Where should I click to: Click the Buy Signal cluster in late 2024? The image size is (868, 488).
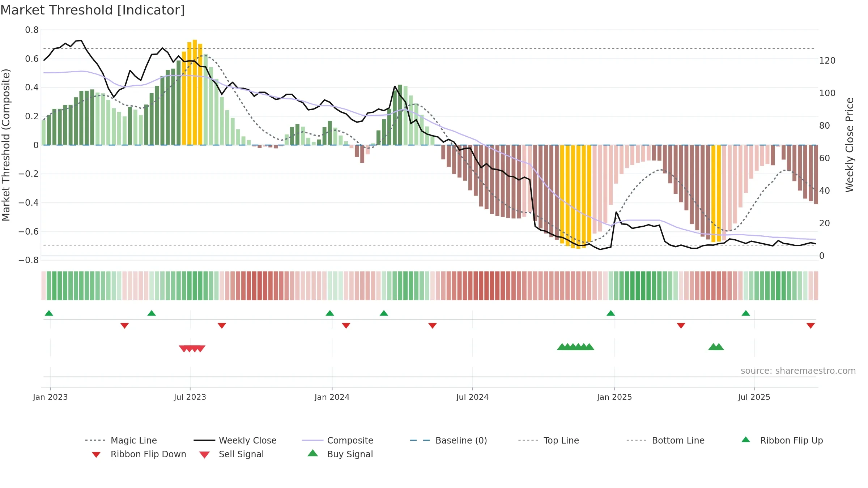(575, 347)
